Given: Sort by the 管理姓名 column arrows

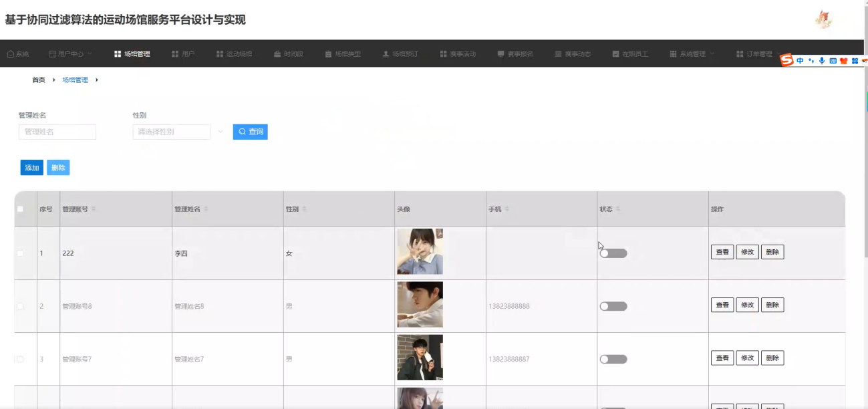Looking at the screenshot, I should [x=206, y=209].
